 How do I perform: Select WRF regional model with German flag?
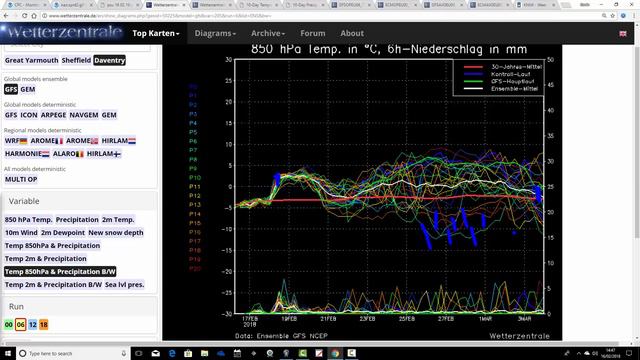click(16, 141)
